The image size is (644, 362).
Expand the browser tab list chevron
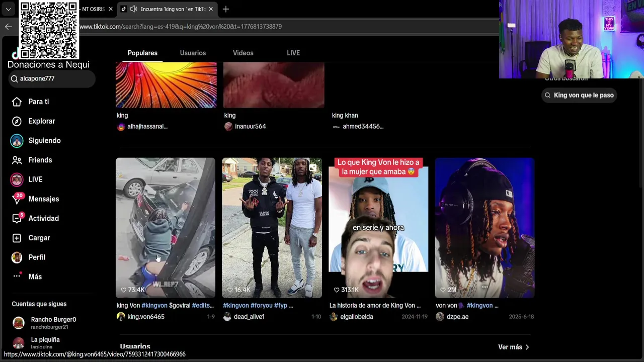click(9, 9)
